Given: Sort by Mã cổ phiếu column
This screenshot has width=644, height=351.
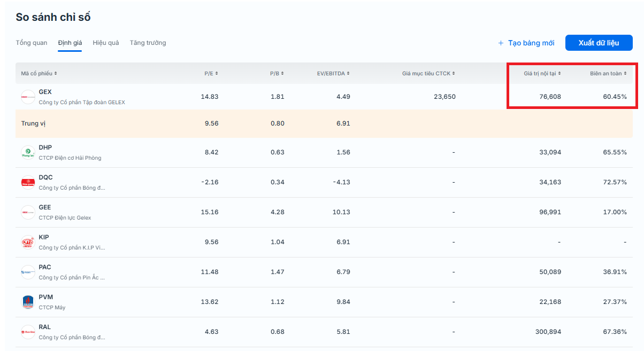Looking at the screenshot, I should click(39, 73).
